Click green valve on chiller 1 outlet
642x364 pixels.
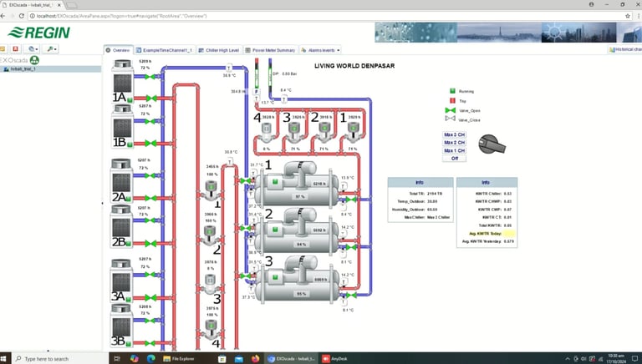[x=351, y=200]
